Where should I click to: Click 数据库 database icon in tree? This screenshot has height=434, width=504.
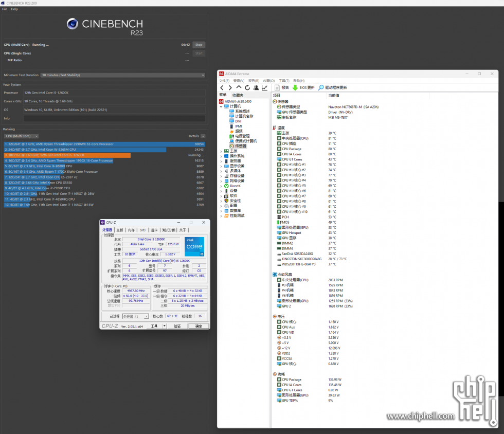pyautogui.click(x=226, y=210)
